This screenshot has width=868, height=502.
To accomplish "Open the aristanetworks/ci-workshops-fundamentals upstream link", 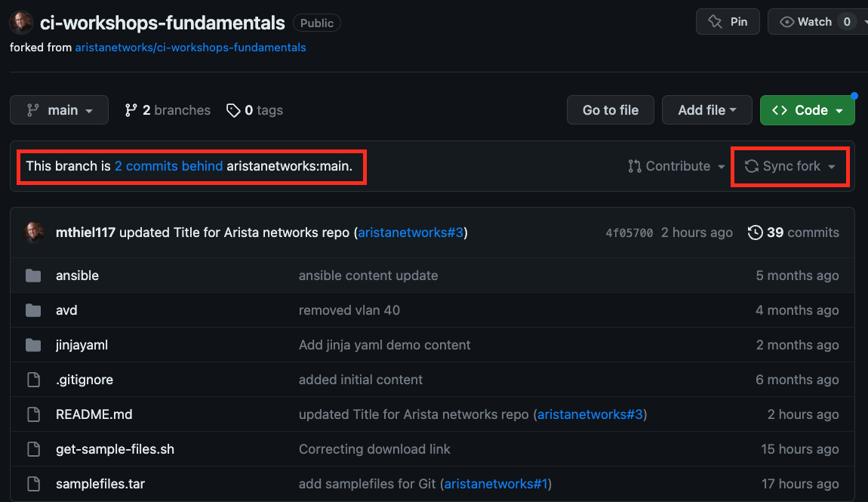I will [190, 47].
